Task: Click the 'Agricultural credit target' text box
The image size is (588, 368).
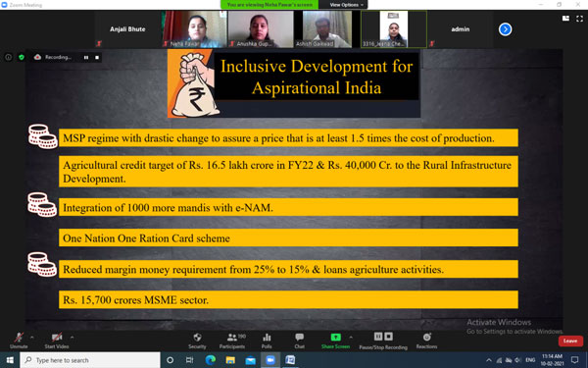Action: 288,172
